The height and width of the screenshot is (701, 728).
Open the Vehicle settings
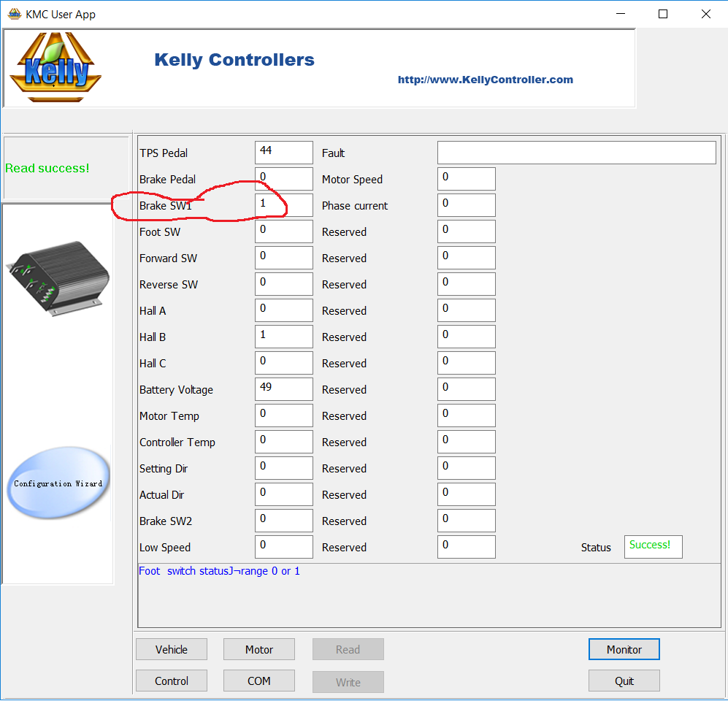pyautogui.click(x=172, y=649)
